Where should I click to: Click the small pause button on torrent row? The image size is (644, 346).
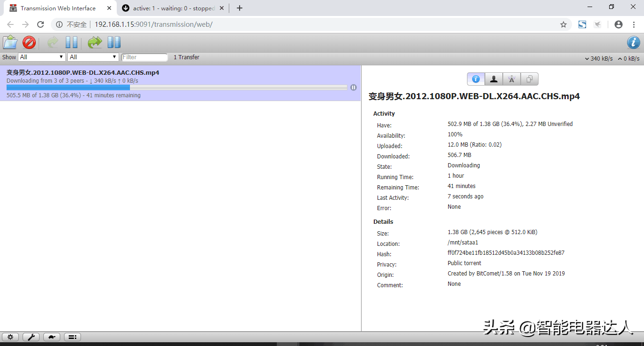tap(354, 87)
